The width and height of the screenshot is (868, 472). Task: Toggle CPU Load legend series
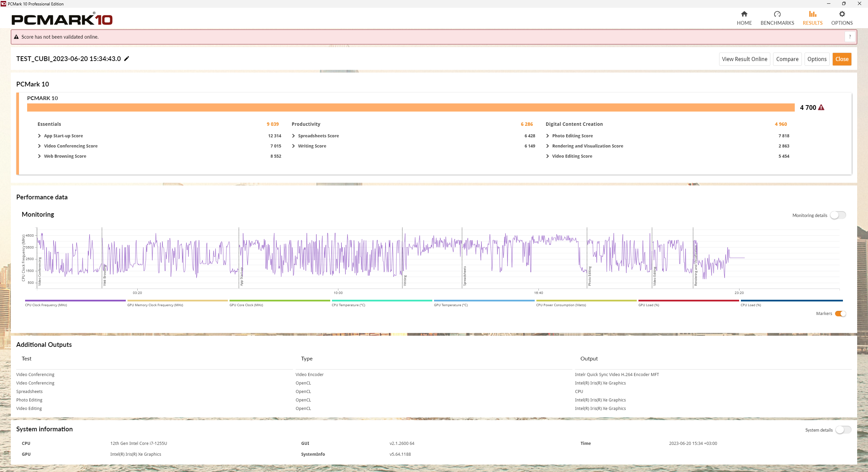point(792,303)
